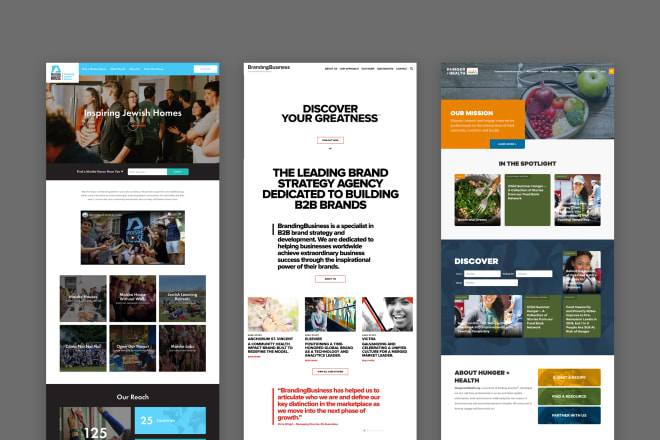Click LEARN MORE button on Our Mission panel

(x=507, y=144)
